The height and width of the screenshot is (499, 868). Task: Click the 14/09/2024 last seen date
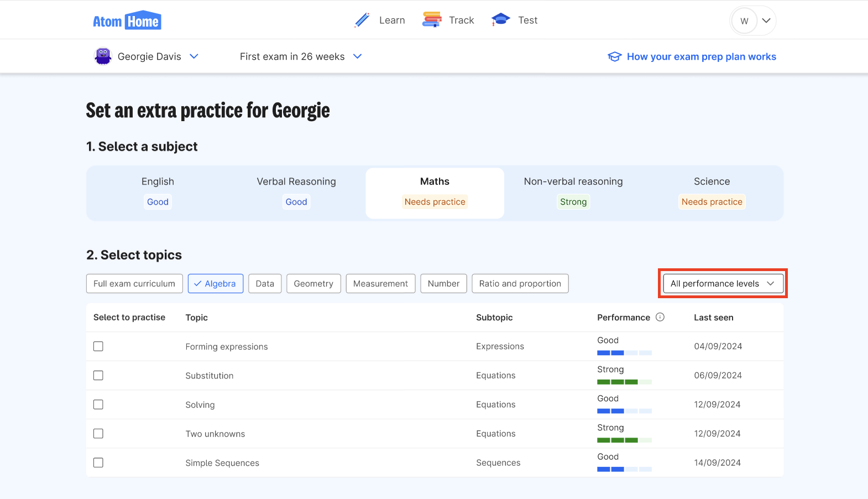717,462
